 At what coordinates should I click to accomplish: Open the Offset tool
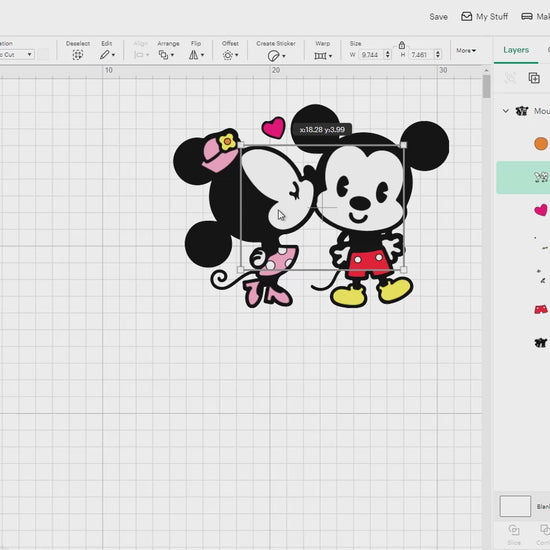click(228, 55)
